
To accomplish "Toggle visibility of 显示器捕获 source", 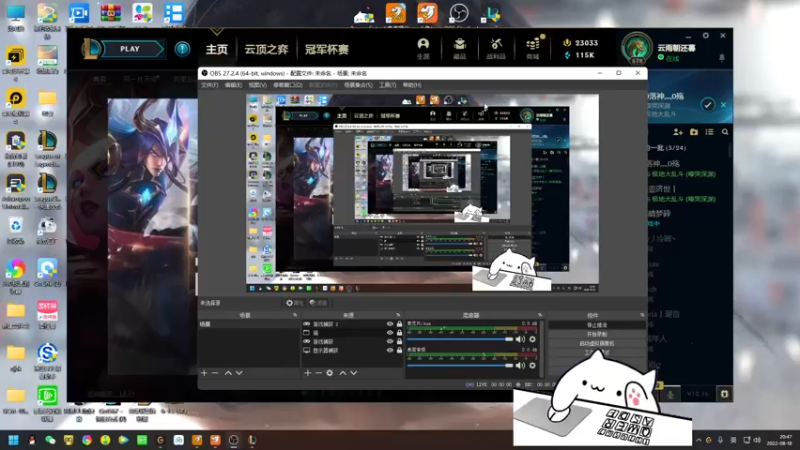I will 390,351.
